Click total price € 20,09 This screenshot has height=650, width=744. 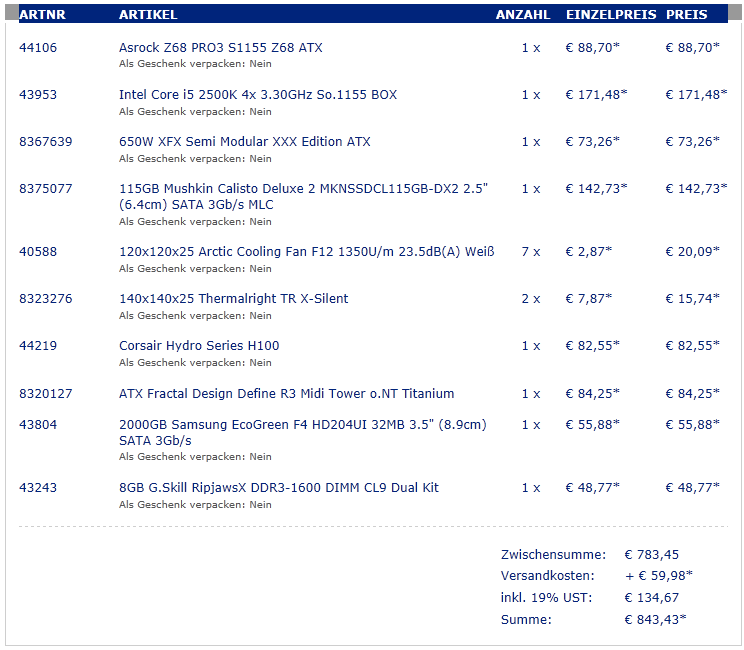[x=693, y=251]
